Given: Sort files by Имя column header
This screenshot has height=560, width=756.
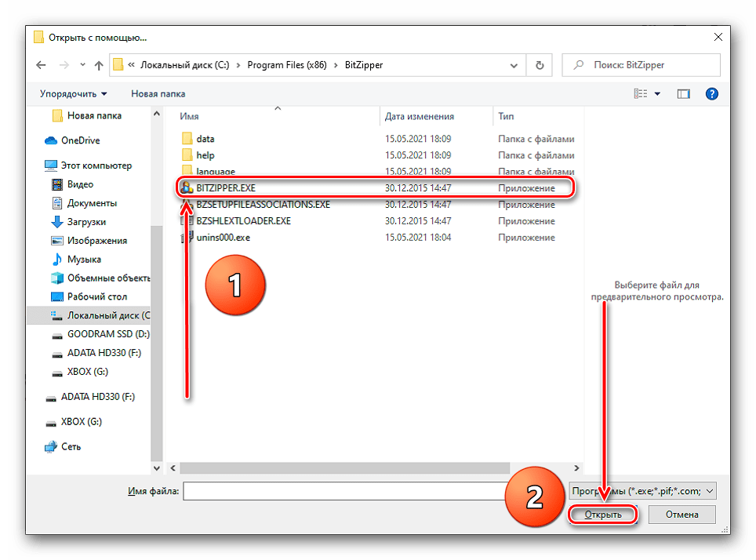Looking at the screenshot, I should point(190,116).
